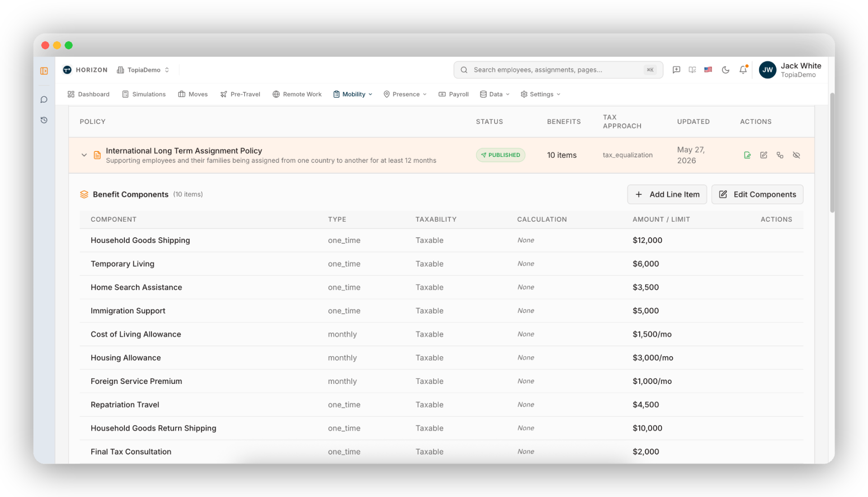Screen dimensions: 868x497
Task: Click the POLICY column header
Action: point(93,122)
